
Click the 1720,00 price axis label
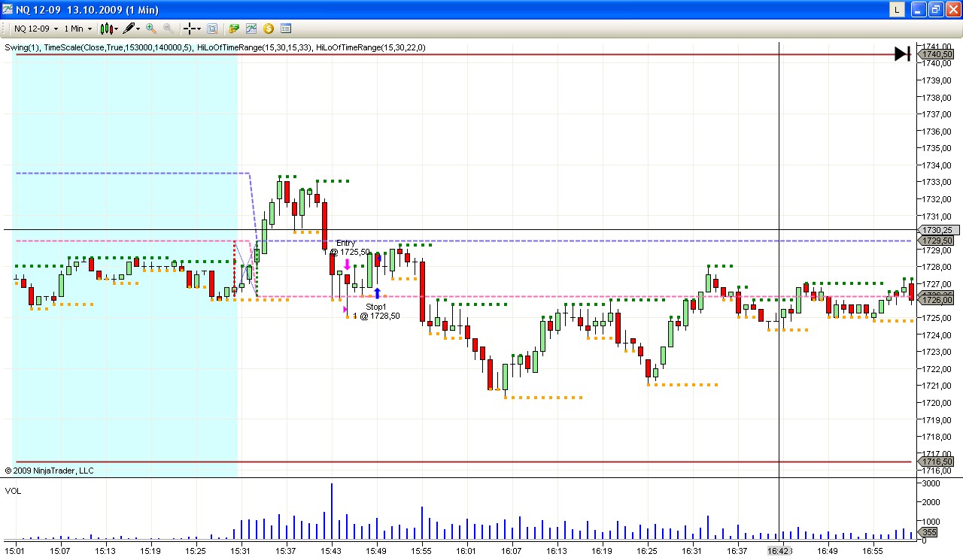click(x=936, y=403)
